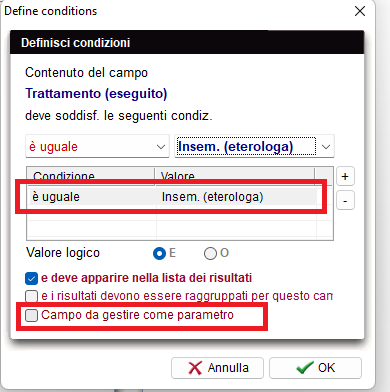
Task: Confirm with the OK button
Action: [315, 368]
